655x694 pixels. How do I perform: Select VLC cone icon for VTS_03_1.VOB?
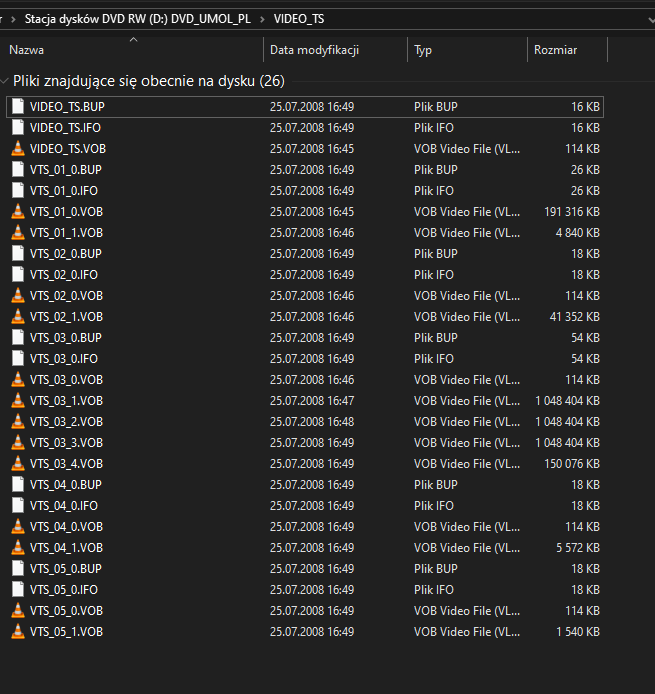pyautogui.click(x=18, y=401)
